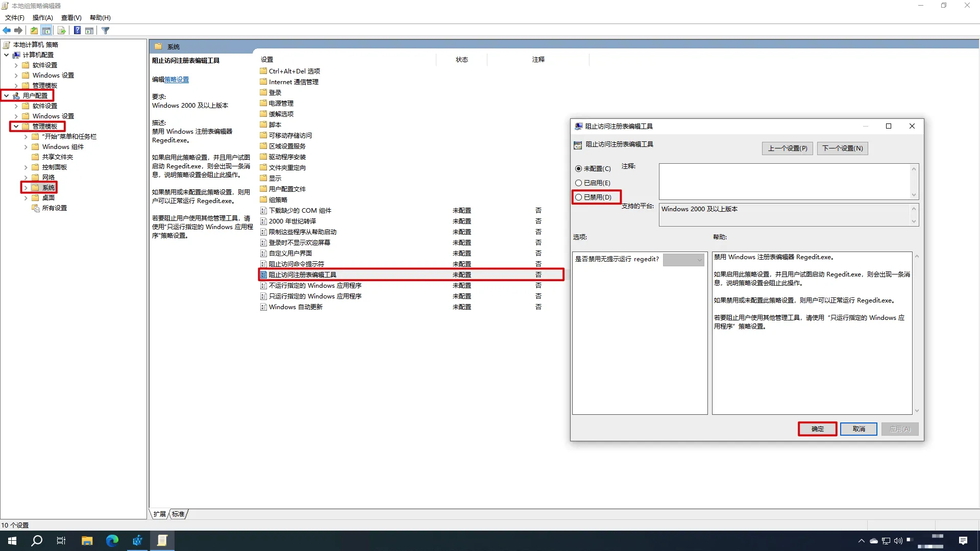
Task: Collapse the 计算机配置 tree node
Action: point(6,55)
